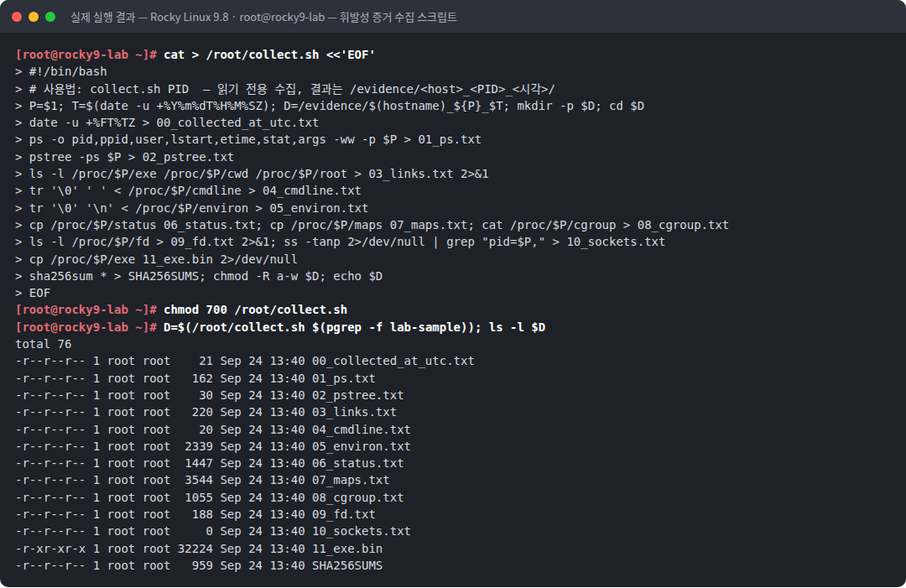Click the 'chmod 700 /root/collect.sh' command
906x588 pixels.
click(255, 310)
